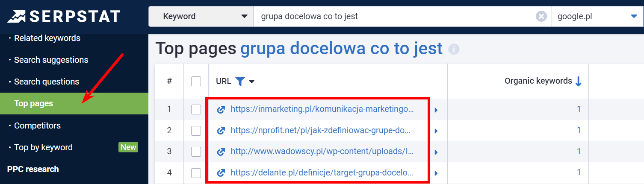The height and width of the screenshot is (184, 644).
Task: Click organic keywords value for nprofit.net row
Action: point(579,130)
